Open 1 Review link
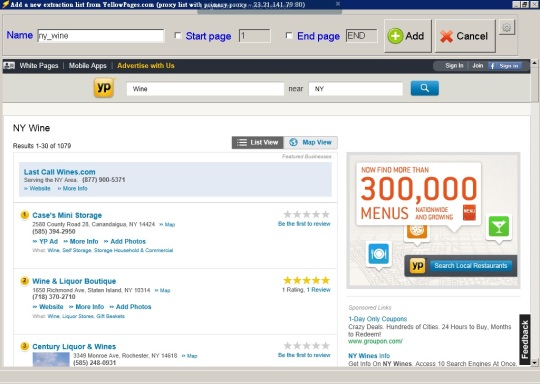This screenshot has width=540, height=384. click(319, 290)
